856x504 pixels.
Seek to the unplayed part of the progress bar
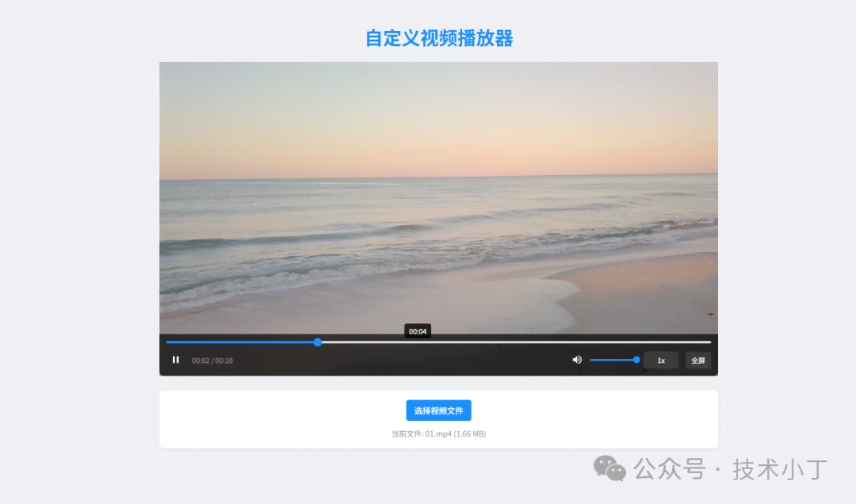click(x=515, y=342)
